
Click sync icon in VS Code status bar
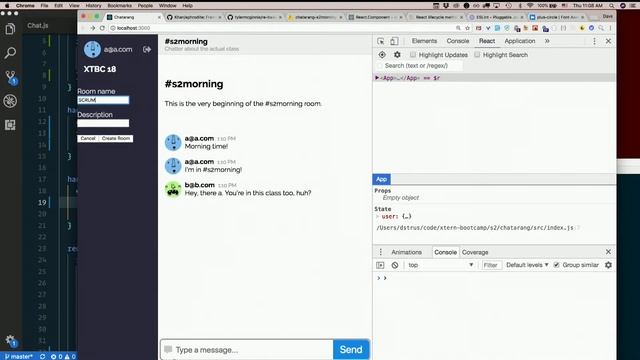42,356
